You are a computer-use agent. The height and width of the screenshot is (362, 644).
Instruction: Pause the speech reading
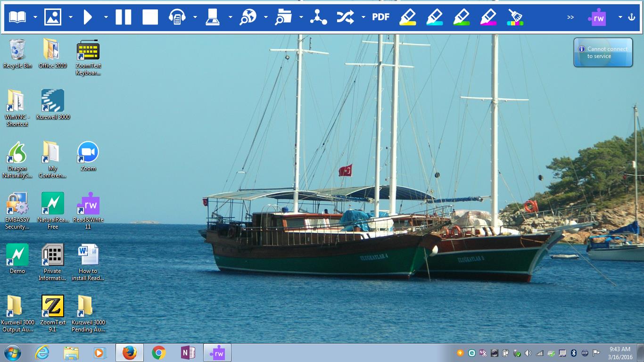coord(124,17)
